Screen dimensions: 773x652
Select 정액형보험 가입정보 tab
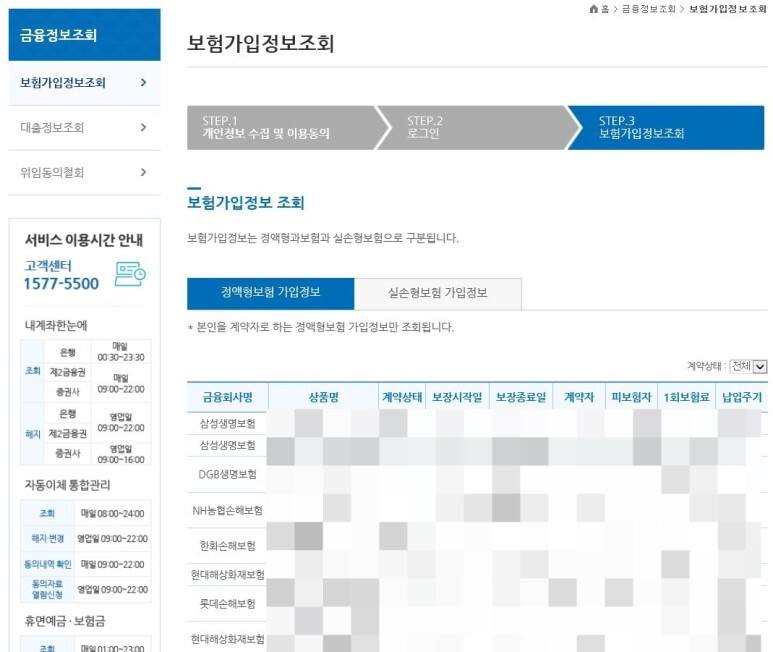coord(271,294)
